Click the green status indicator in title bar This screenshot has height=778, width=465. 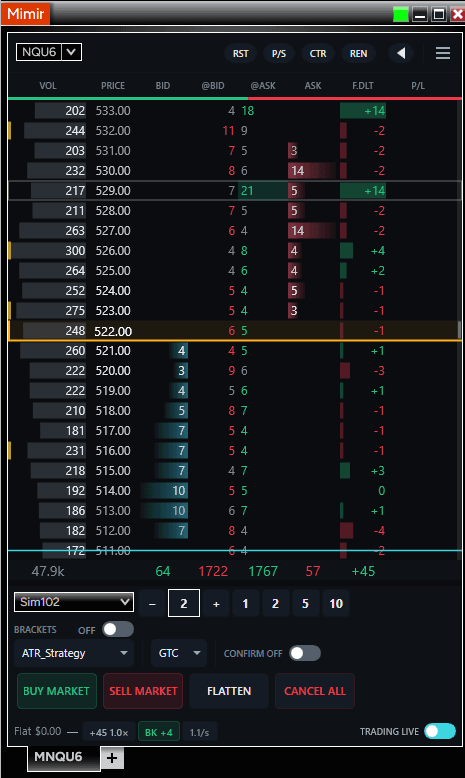click(400, 14)
